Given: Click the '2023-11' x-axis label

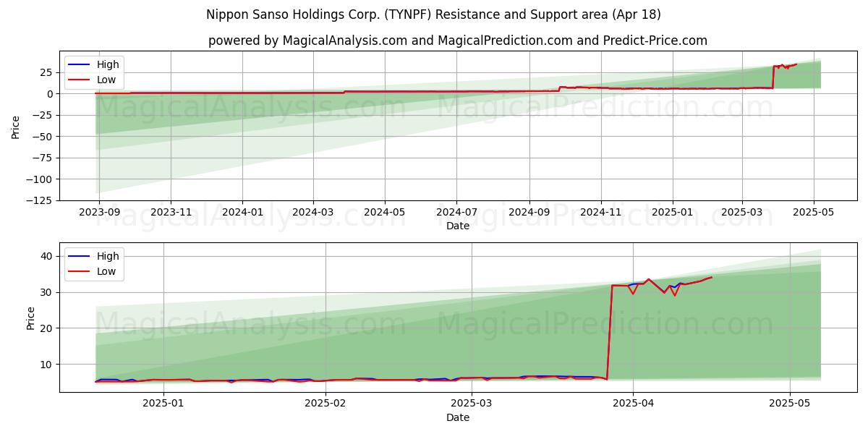Looking at the screenshot, I should coord(171,213).
